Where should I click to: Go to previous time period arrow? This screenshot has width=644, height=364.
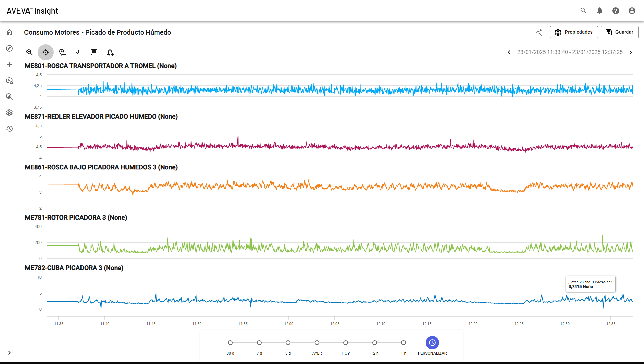(x=509, y=52)
